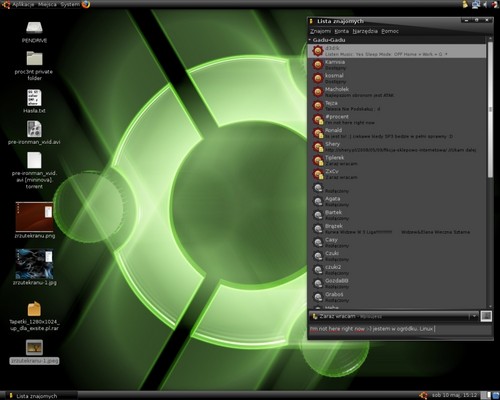
Task: Launch Firefox from the top panel
Action: tap(86, 4)
